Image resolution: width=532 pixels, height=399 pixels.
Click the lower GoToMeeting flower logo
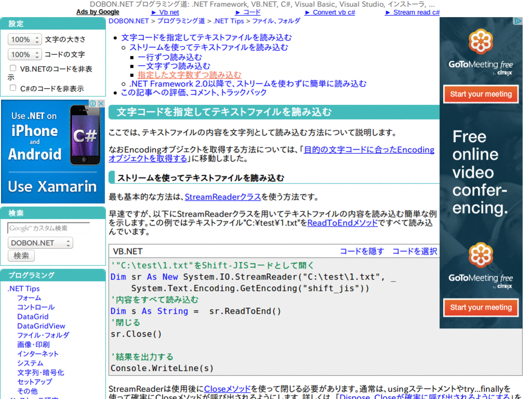pos(481,255)
